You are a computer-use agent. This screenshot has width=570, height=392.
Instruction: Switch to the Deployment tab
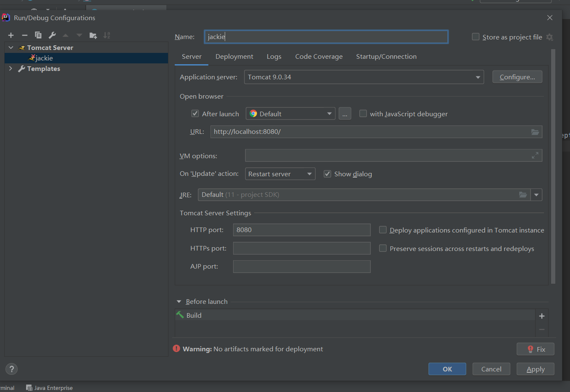click(234, 57)
